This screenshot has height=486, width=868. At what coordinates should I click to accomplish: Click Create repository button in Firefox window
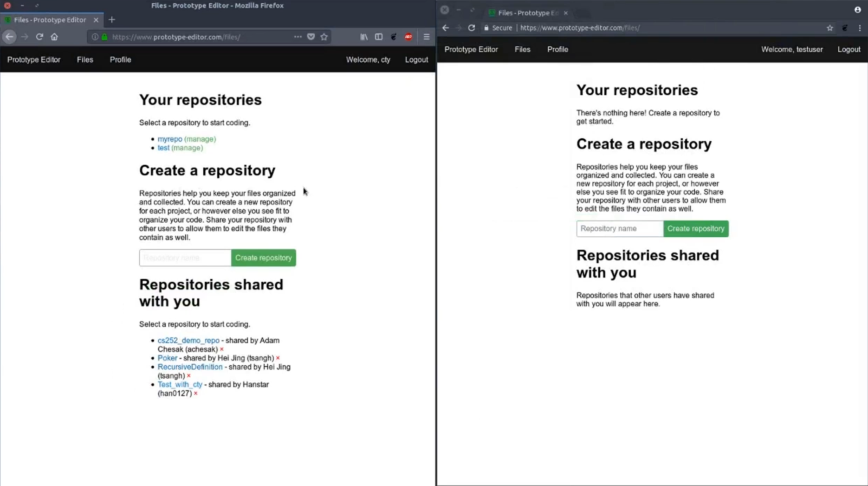(263, 258)
